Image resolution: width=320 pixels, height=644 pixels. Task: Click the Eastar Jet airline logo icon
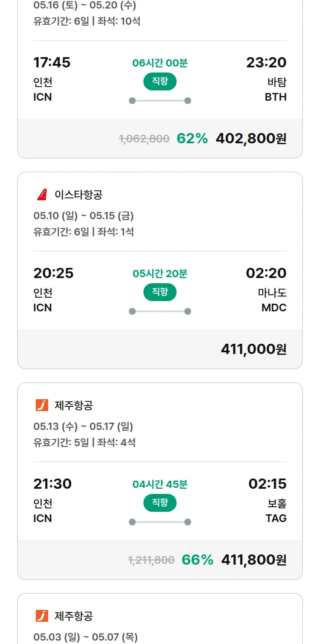coord(42,195)
